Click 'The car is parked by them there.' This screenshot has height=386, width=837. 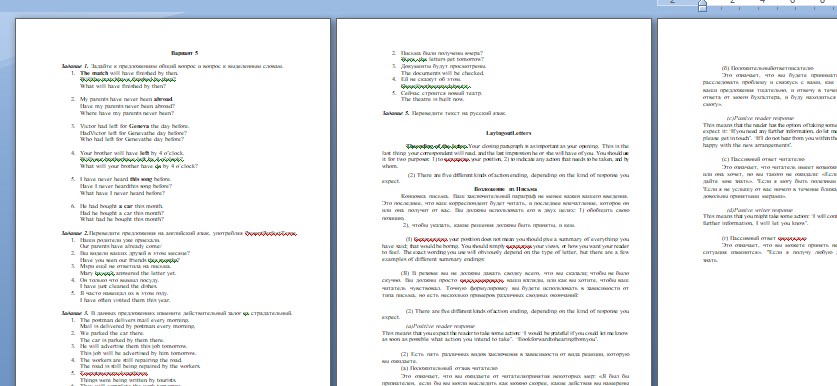[122, 340]
